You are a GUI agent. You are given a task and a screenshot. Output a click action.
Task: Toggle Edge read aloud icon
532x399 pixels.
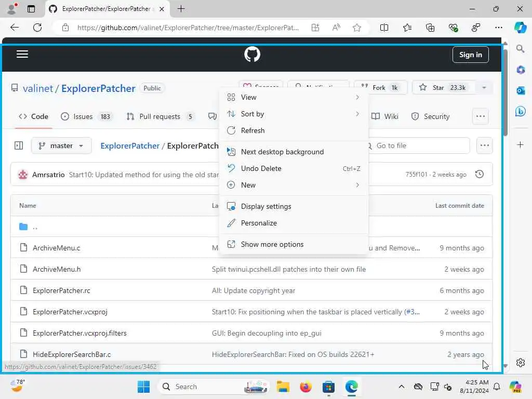tap(336, 28)
